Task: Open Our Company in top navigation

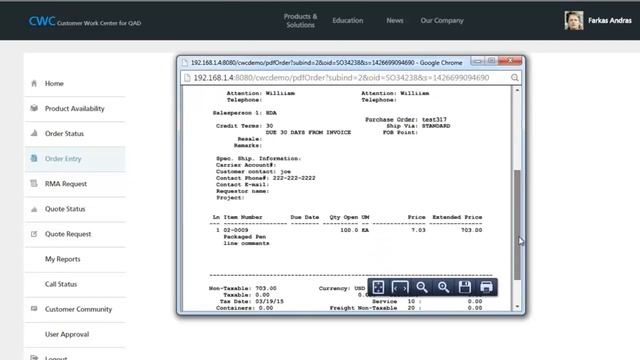Action: click(442, 20)
